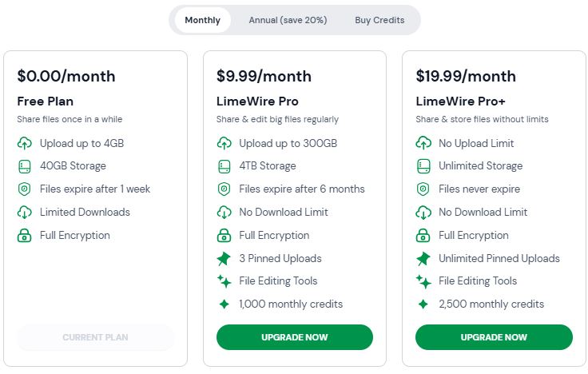Switch to the Monthly billing tab

click(x=202, y=20)
